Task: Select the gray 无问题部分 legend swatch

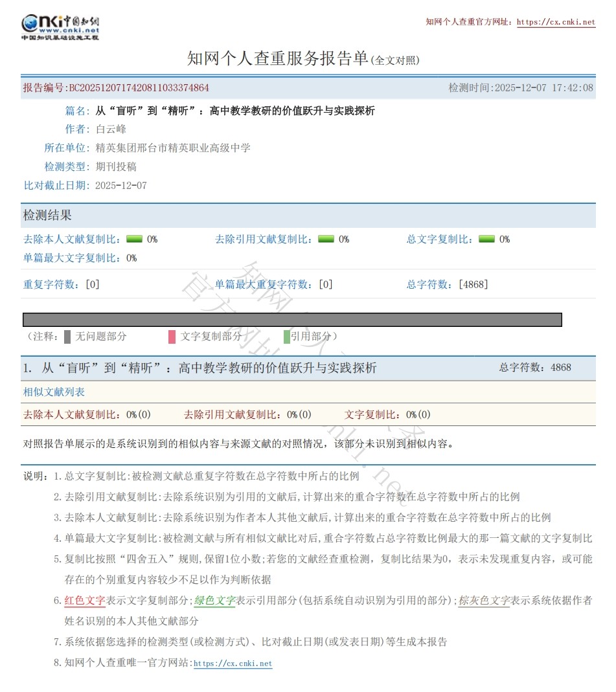Action: pyautogui.click(x=67, y=337)
